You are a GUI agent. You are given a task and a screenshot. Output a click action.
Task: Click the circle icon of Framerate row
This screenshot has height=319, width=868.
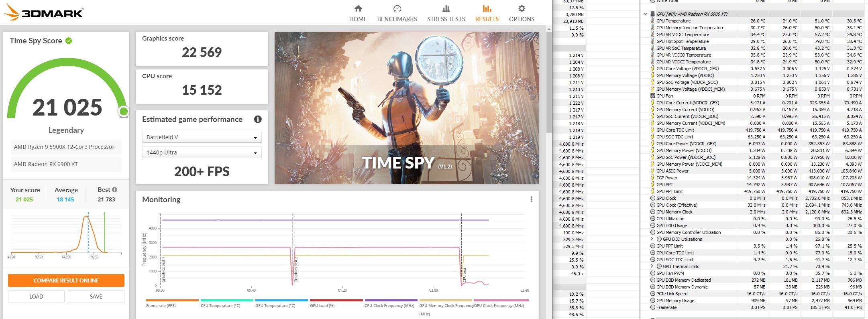(x=652, y=307)
